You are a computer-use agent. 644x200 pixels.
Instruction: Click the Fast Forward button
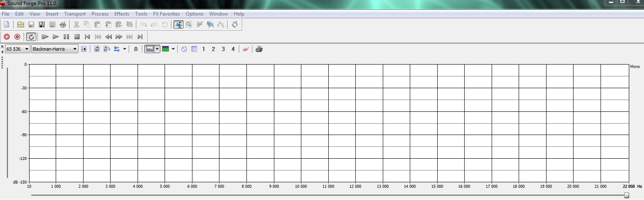(119, 37)
